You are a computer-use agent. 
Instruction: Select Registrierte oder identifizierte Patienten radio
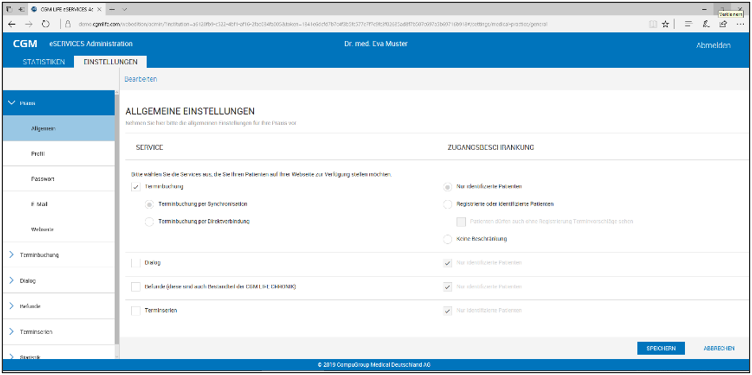[447, 204]
